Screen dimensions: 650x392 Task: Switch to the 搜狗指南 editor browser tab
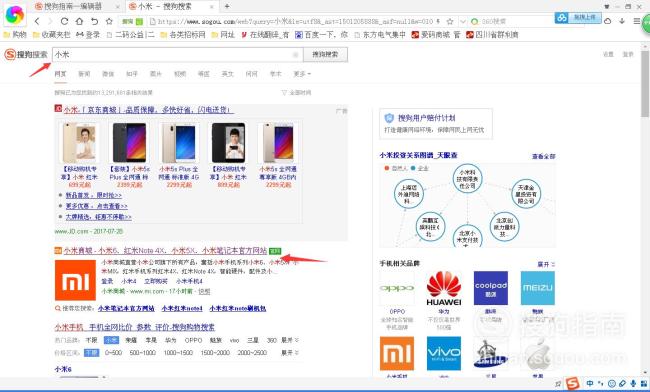(73, 7)
